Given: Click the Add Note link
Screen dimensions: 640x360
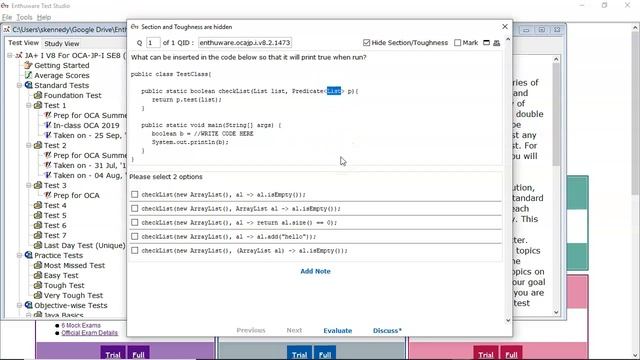Looking at the screenshot, I should pyautogui.click(x=316, y=271).
